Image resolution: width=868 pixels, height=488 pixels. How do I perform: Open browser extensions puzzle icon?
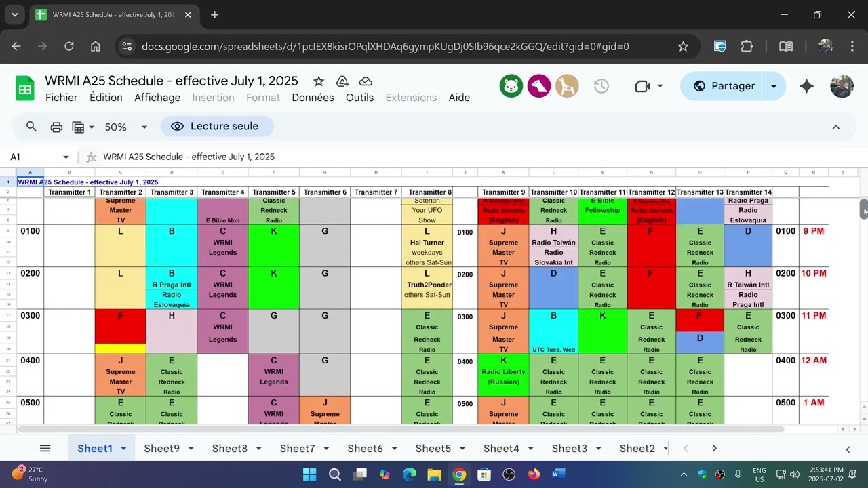click(x=747, y=46)
